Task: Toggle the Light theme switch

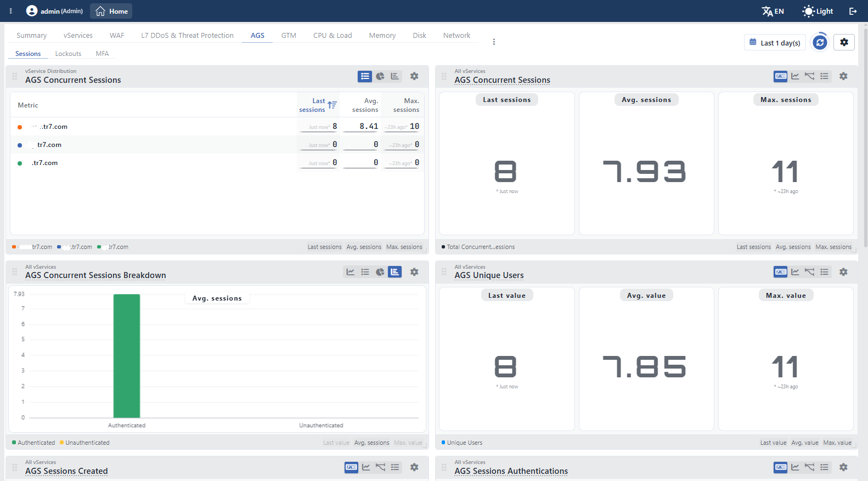Action: coord(818,11)
